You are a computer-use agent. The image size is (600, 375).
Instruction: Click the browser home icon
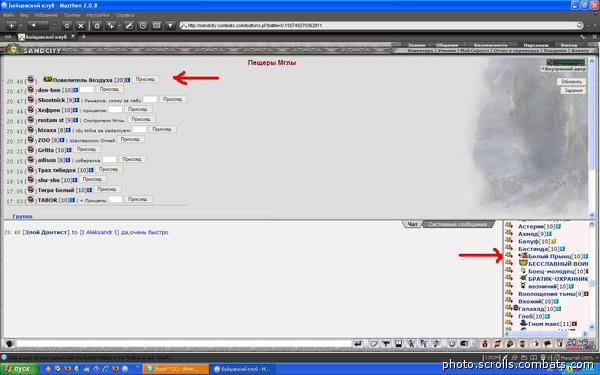coord(97,26)
